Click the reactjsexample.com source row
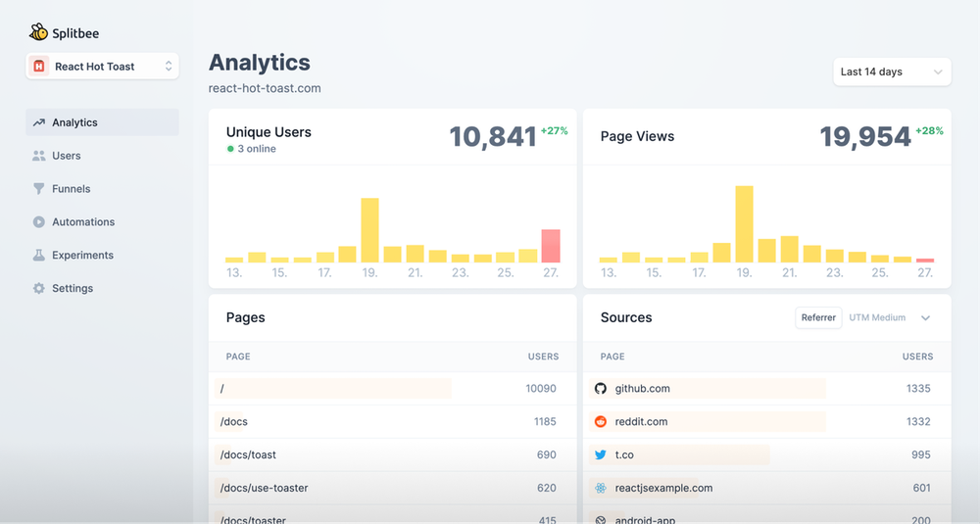Screen dimensions: 980x524 (767, 488)
